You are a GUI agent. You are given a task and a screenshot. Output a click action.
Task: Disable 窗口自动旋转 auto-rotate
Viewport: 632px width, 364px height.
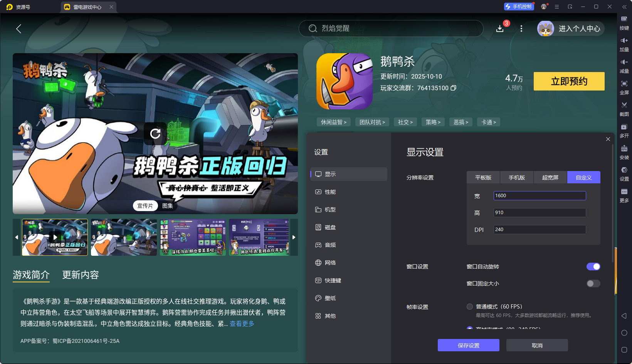593,266
